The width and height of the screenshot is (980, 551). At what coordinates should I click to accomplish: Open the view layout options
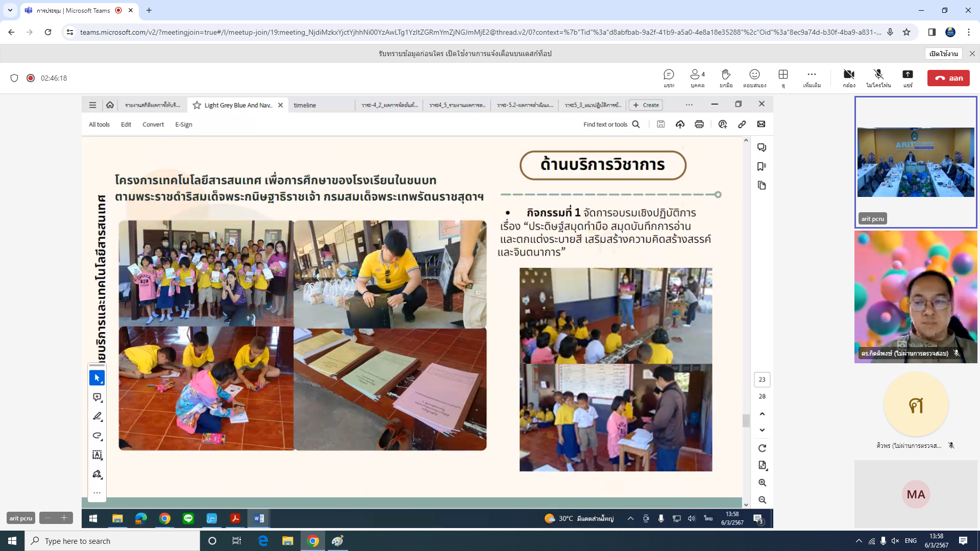coord(783,78)
